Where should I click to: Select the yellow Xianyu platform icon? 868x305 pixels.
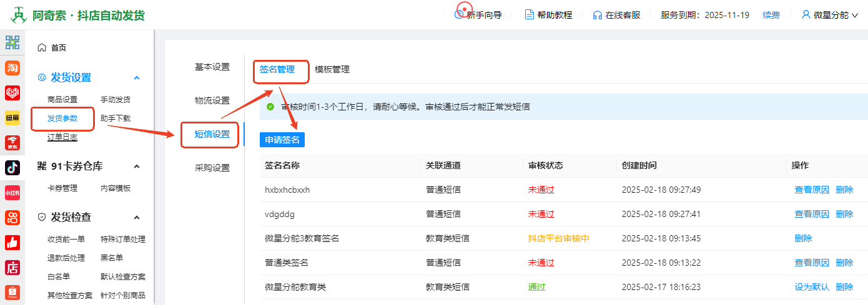pyautogui.click(x=12, y=117)
